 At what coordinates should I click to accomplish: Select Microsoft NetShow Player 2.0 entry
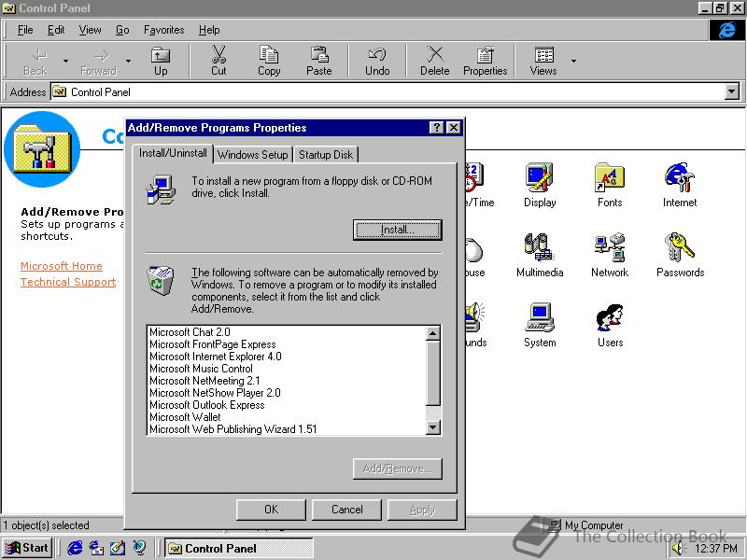click(287, 393)
